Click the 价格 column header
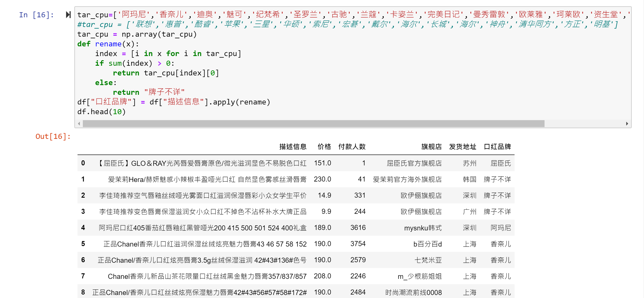 click(x=324, y=147)
